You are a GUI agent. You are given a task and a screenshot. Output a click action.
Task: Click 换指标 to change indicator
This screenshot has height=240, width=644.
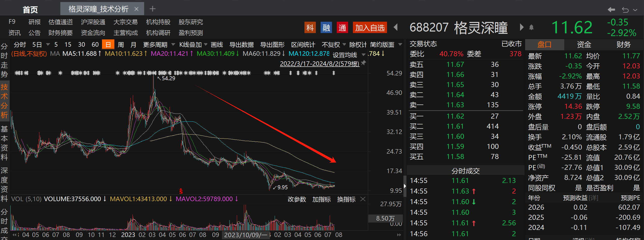(x=346, y=199)
